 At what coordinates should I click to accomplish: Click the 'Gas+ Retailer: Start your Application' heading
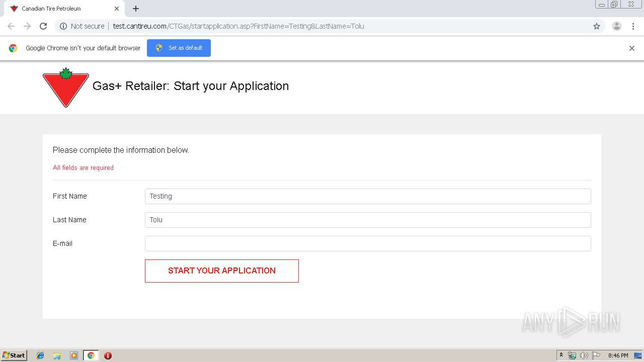(x=191, y=86)
